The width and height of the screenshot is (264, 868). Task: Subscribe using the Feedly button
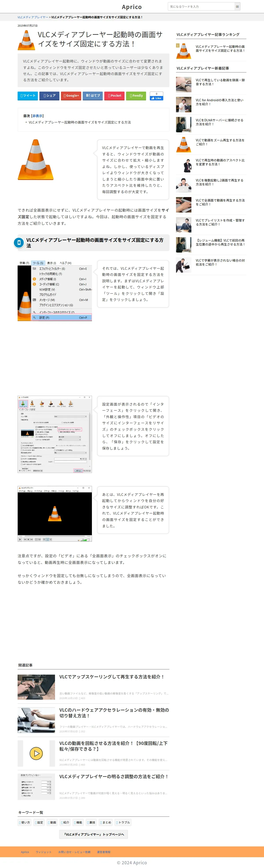coord(136,96)
